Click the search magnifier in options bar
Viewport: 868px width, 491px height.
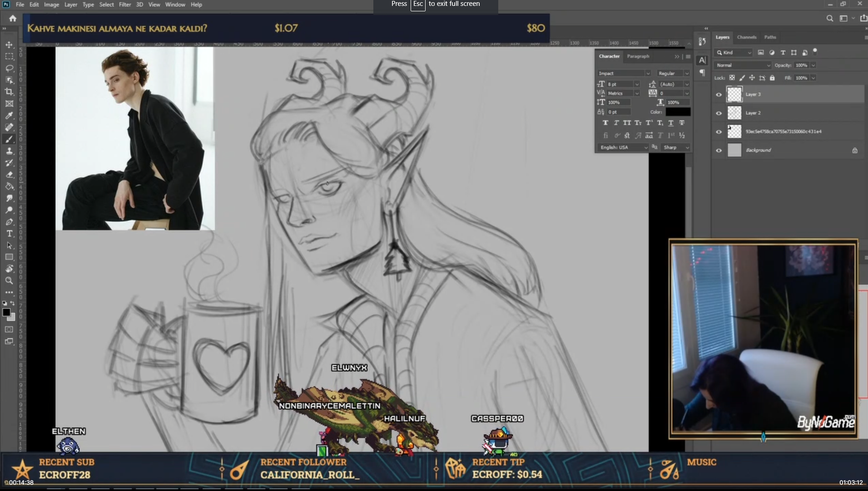tap(829, 18)
